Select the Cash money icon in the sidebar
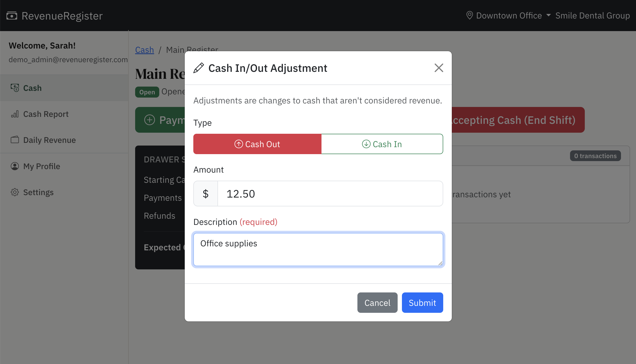Image resolution: width=636 pixels, height=364 pixels. (15, 88)
